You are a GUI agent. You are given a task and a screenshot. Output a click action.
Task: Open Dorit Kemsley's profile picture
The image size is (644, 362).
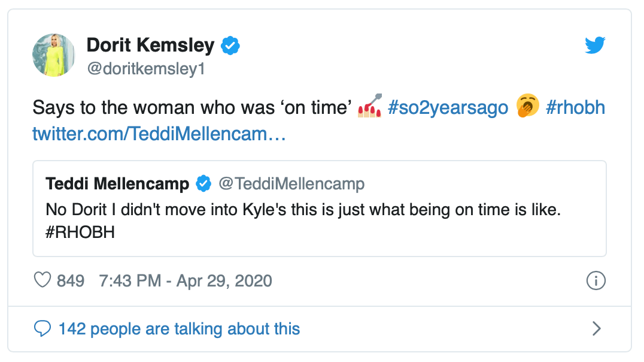pos(53,55)
